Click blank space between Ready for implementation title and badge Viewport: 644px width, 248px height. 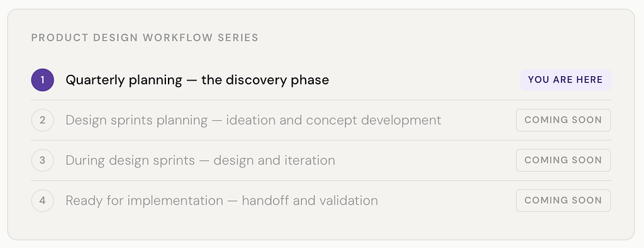tap(447, 201)
